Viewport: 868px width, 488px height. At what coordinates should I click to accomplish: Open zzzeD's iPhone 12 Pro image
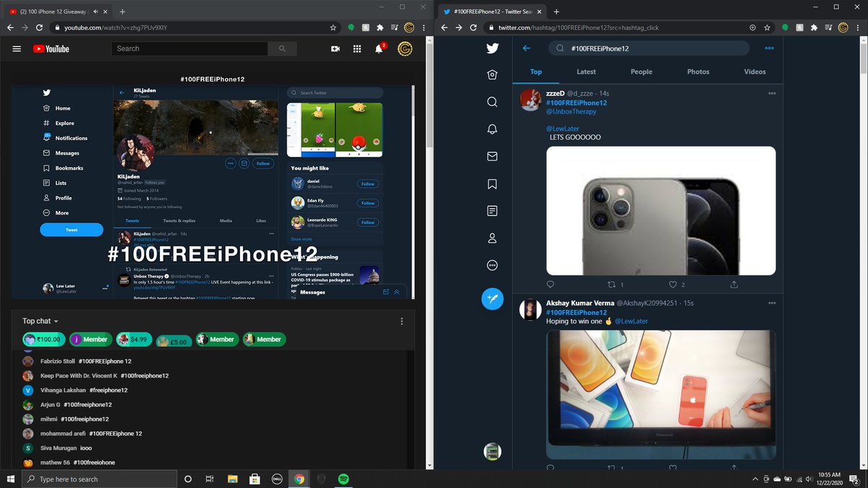pyautogui.click(x=660, y=210)
